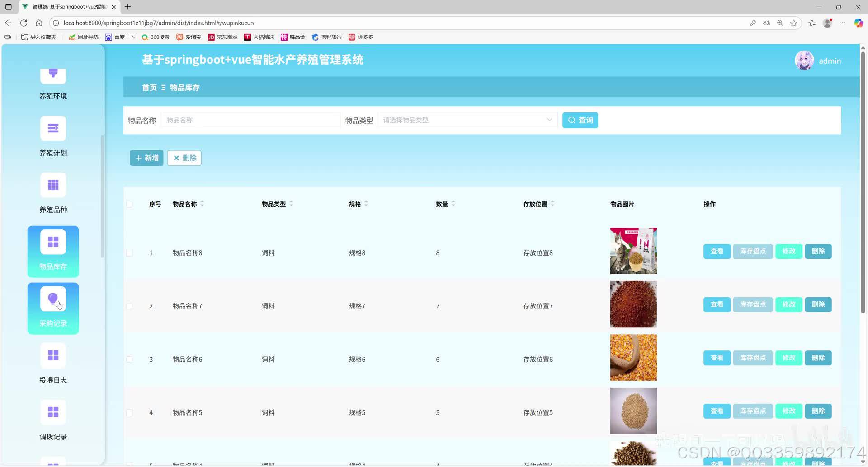The height and width of the screenshot is (467, 868).
Task: Click the 物品库存 breadcrumb item
Action: point(185,88)
